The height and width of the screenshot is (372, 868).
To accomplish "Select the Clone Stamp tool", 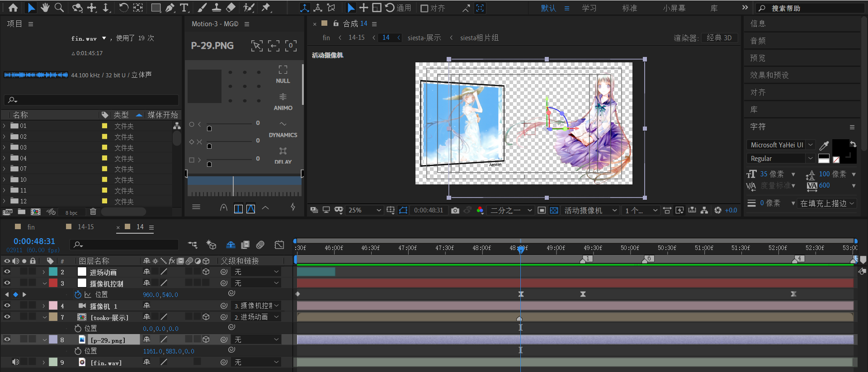I will click(217, 8).
